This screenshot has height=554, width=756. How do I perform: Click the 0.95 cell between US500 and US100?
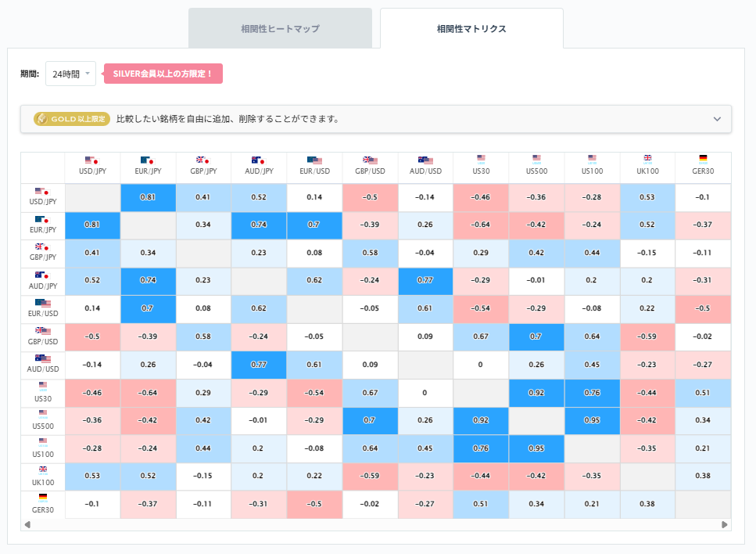[592, 420]
